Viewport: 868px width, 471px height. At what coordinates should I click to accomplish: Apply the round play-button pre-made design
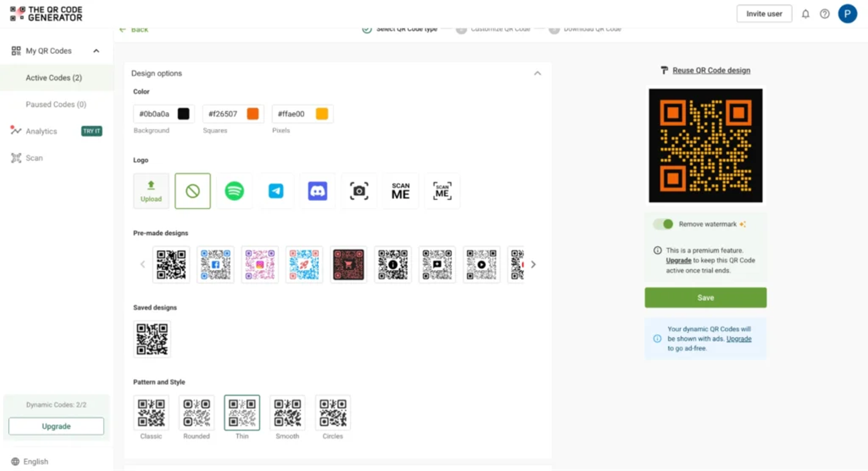coord(481,265)
